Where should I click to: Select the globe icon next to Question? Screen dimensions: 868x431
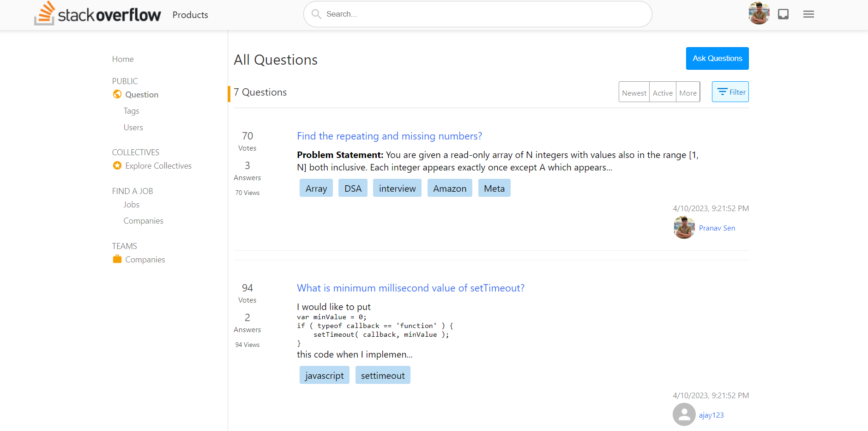tap(117, 94)
